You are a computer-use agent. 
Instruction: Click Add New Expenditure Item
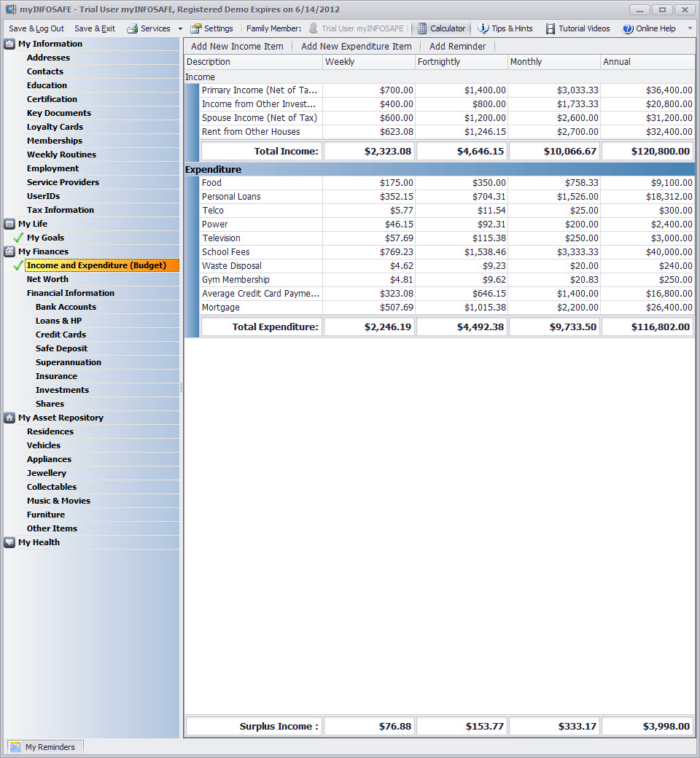pyautogui.click(x=356, y=46)
